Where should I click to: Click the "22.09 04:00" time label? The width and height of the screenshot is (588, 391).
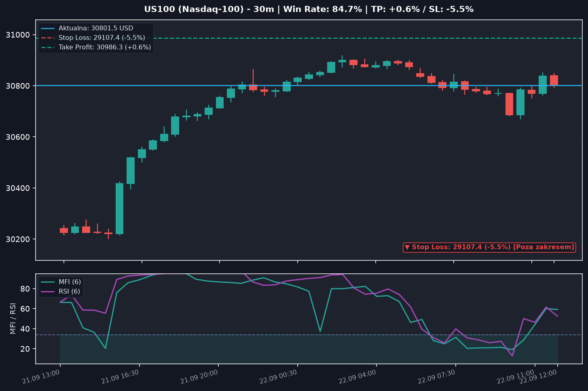[x=357, y=377]
